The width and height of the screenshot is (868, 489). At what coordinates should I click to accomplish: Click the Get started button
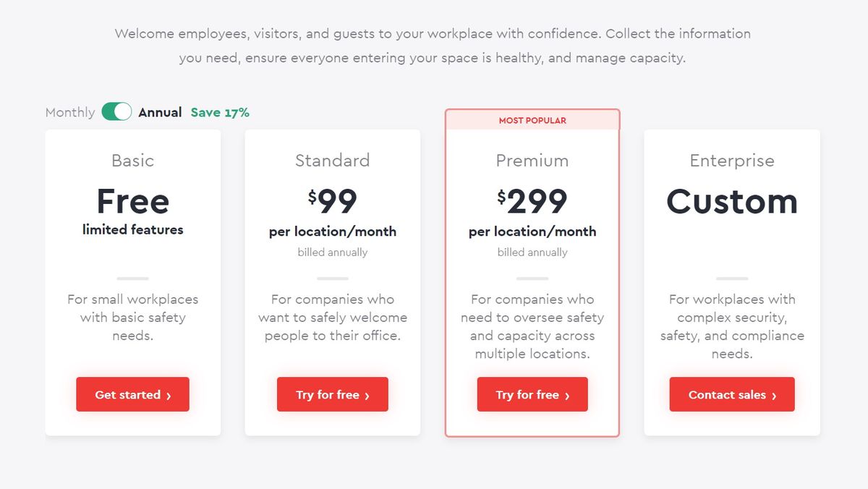click(132, 394)
